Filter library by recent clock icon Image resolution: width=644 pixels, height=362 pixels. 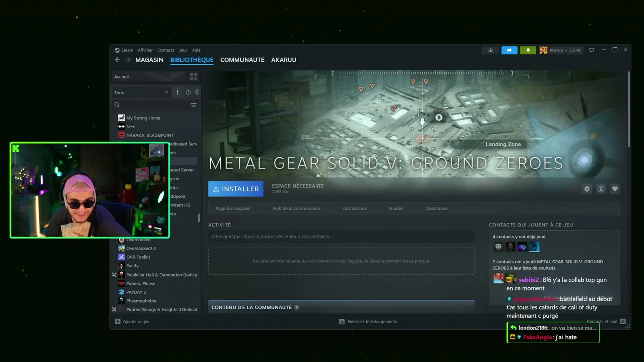[188, 92]
